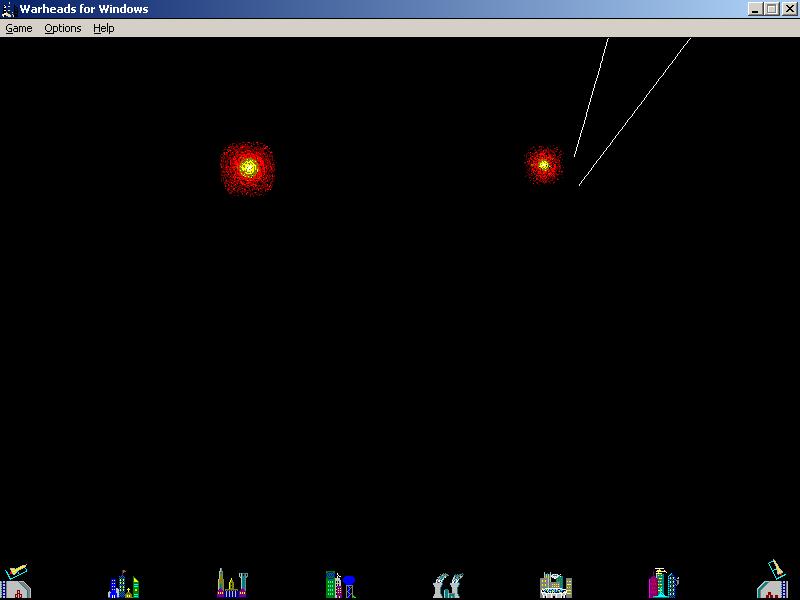Click the green building city with blue water tank
Viewport: 800px width, 600px height.
340,585
